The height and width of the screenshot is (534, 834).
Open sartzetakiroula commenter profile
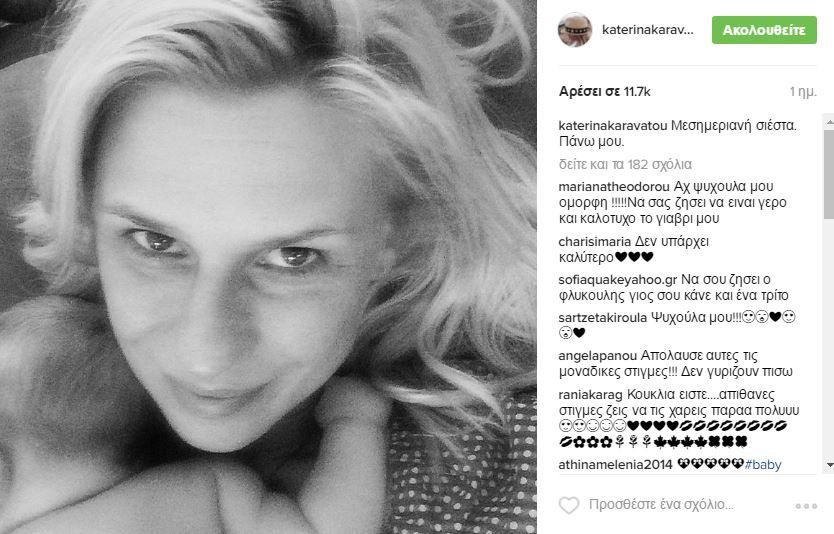tap(603, 318)
